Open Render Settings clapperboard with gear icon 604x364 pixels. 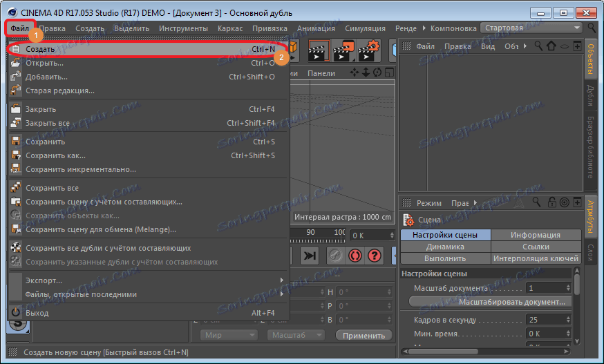(368, 49)
